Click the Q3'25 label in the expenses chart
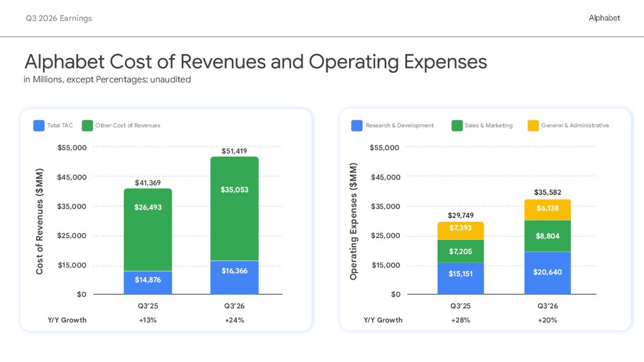 (461, 306)
